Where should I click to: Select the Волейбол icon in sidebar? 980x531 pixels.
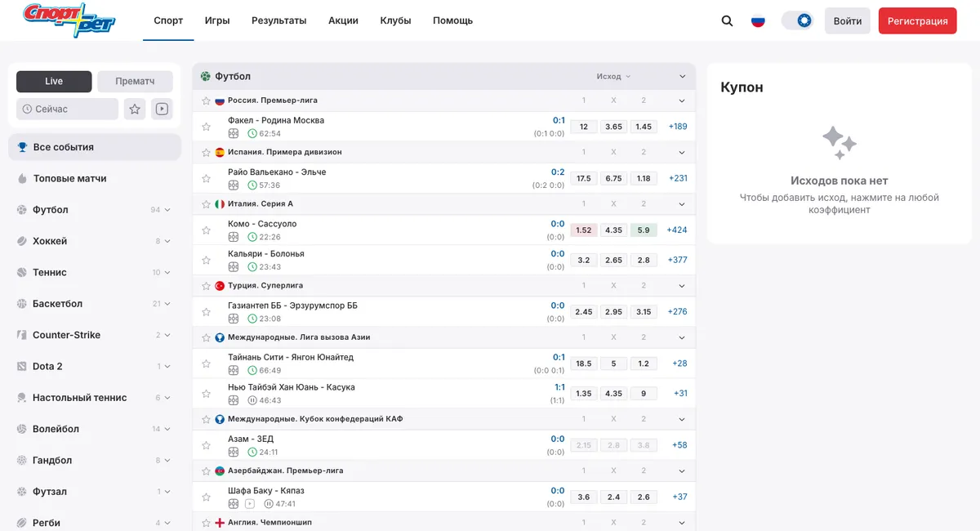(22, 429)
